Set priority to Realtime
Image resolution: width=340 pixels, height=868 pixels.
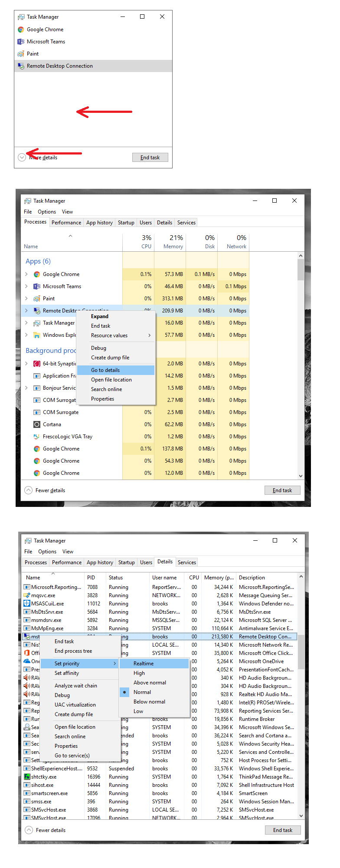pos(154,664)
